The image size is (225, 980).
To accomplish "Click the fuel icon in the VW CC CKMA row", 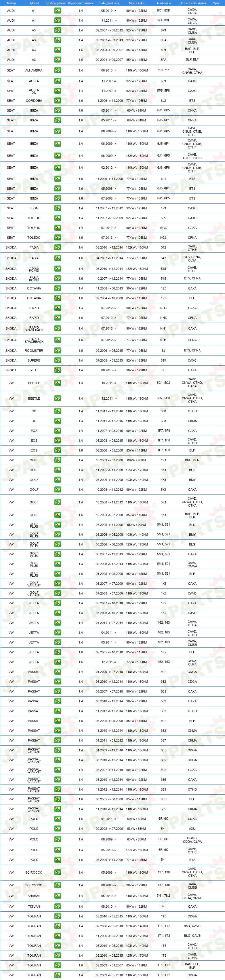I will [58, 421].
